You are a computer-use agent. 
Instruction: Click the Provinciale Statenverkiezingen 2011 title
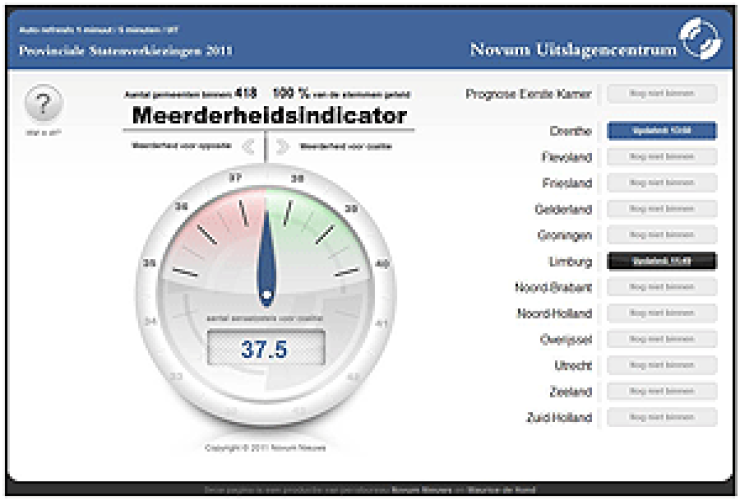coord(126,50)
